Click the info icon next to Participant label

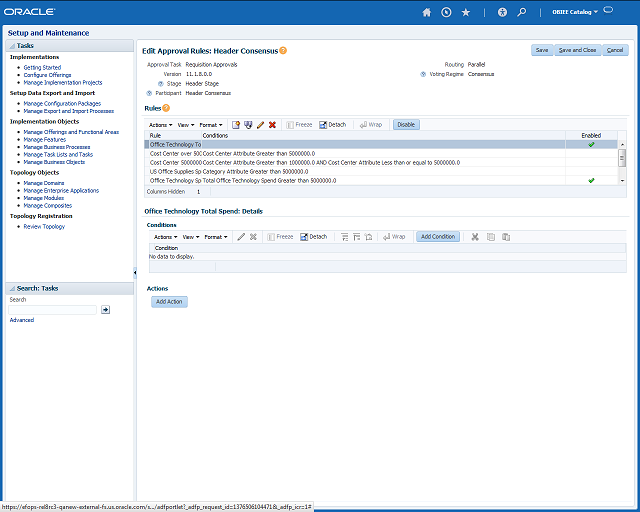click(149, 93)
